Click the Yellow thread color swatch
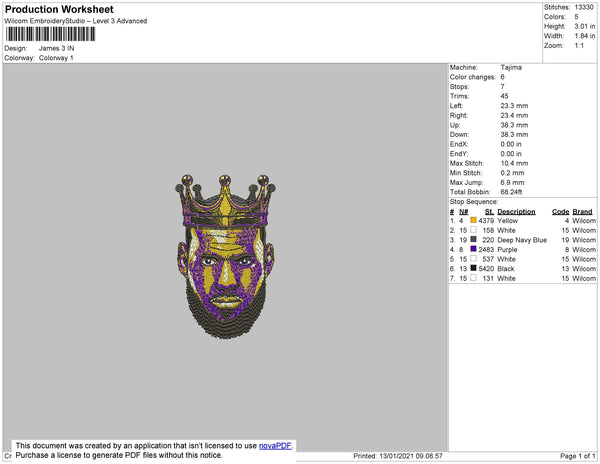The image size is (600, 464). [x=474, y=221]
